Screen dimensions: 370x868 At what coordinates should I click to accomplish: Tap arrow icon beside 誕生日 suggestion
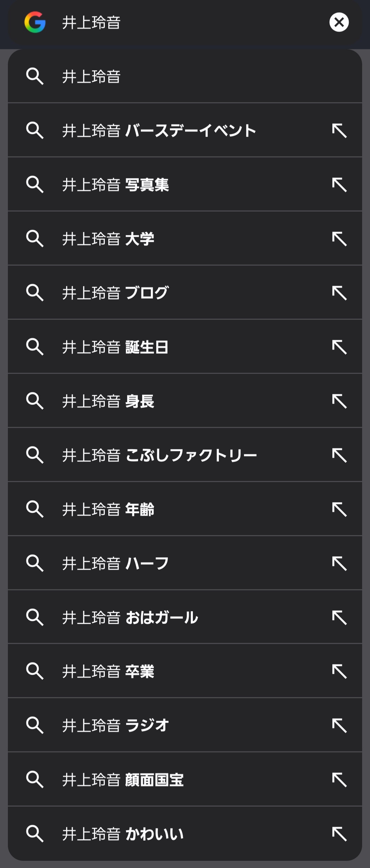click(339, 347)
